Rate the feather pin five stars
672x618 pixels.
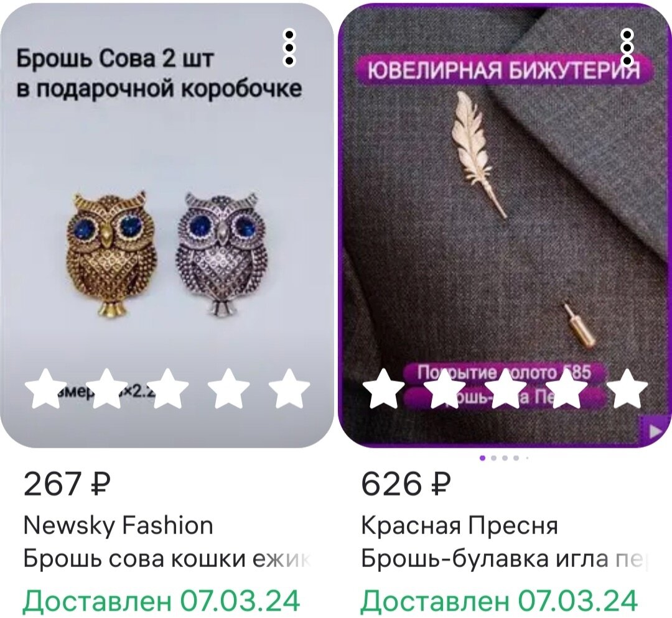coord(627,389)
